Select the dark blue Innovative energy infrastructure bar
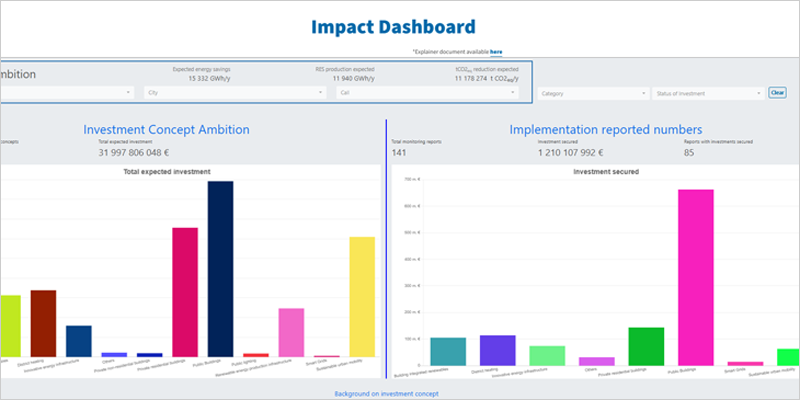The height and width of the screenshot is (400, 800). (x=79, y=341)
